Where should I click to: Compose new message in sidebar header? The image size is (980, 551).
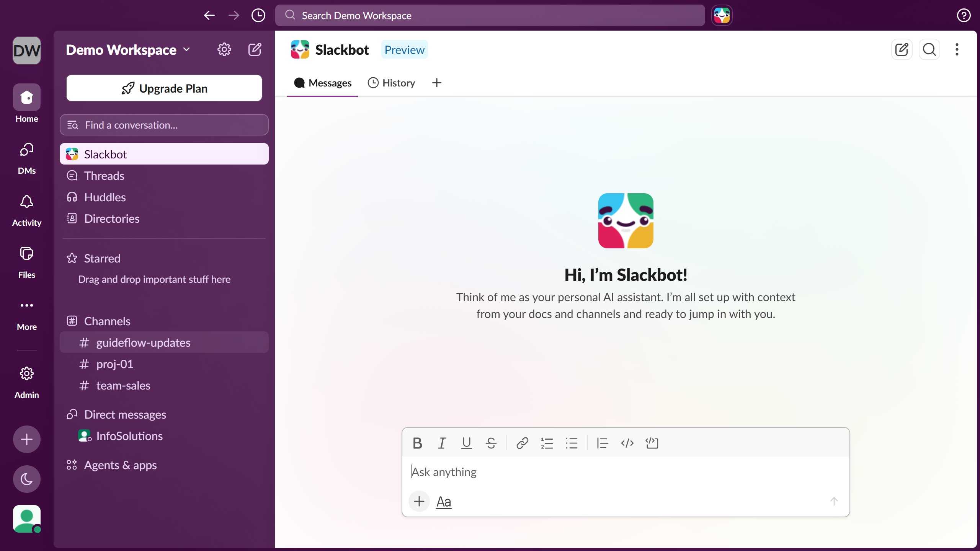(x=255, y=49)
